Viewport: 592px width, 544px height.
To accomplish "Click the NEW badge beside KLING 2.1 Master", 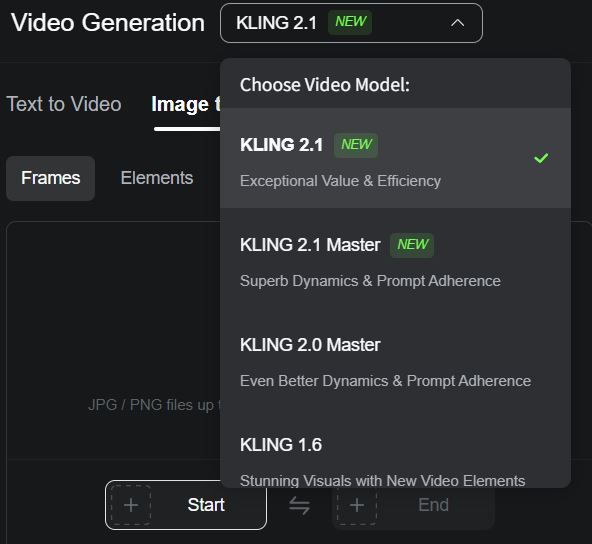I will [x=412, y=245].
